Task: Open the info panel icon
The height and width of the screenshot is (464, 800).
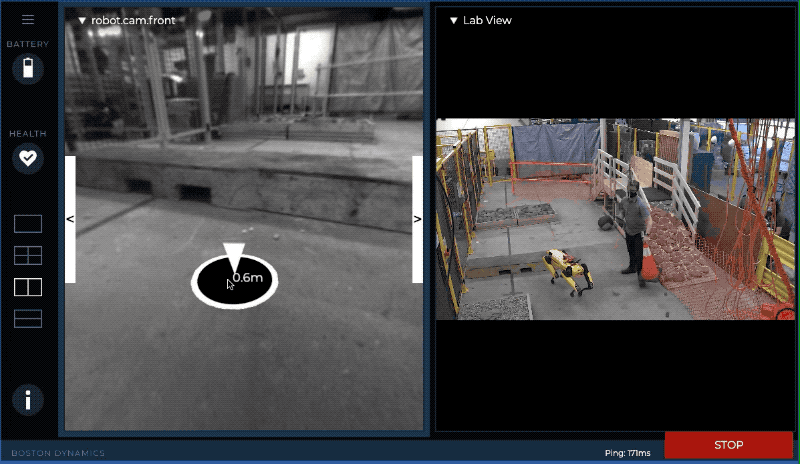Action: coord(28,400)
